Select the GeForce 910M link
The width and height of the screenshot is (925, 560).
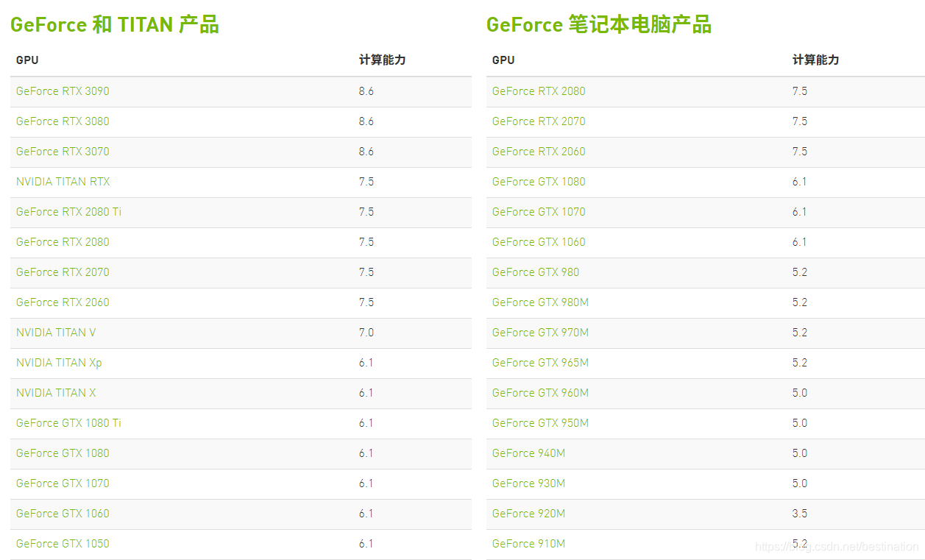point(528,544)
